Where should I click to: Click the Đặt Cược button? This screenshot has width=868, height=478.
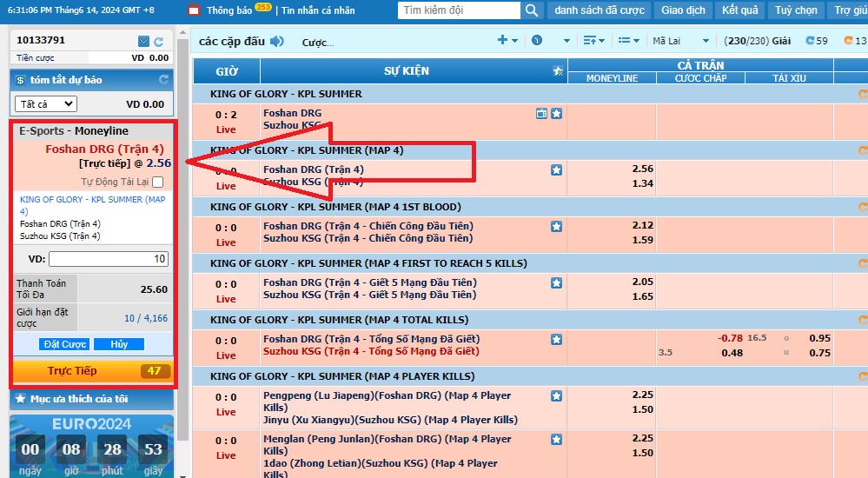coord(65,344)
